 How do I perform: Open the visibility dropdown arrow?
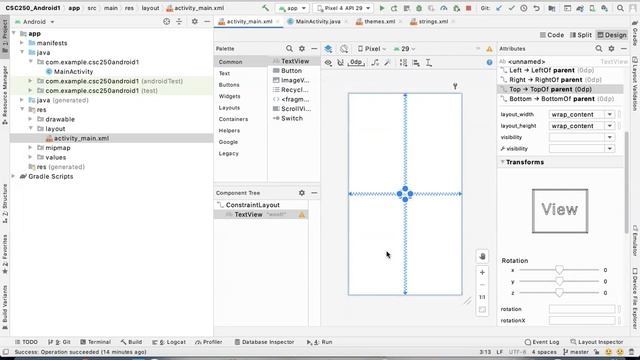pos(609,138)
